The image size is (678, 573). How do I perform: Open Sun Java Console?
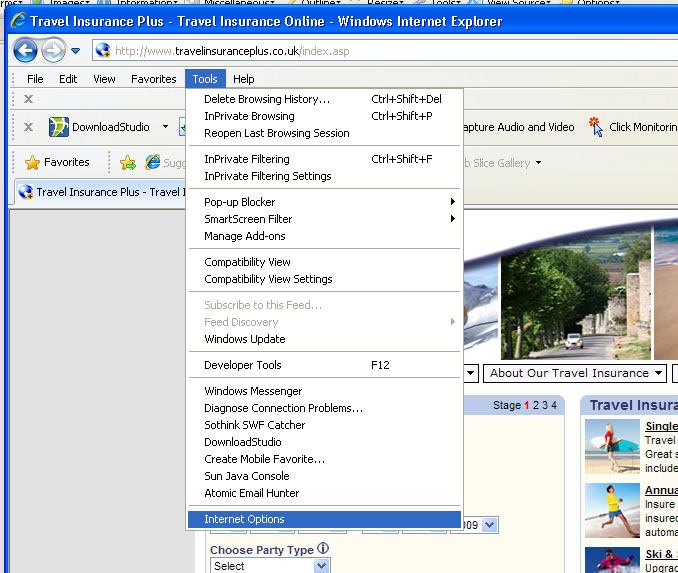click(324, 476)
